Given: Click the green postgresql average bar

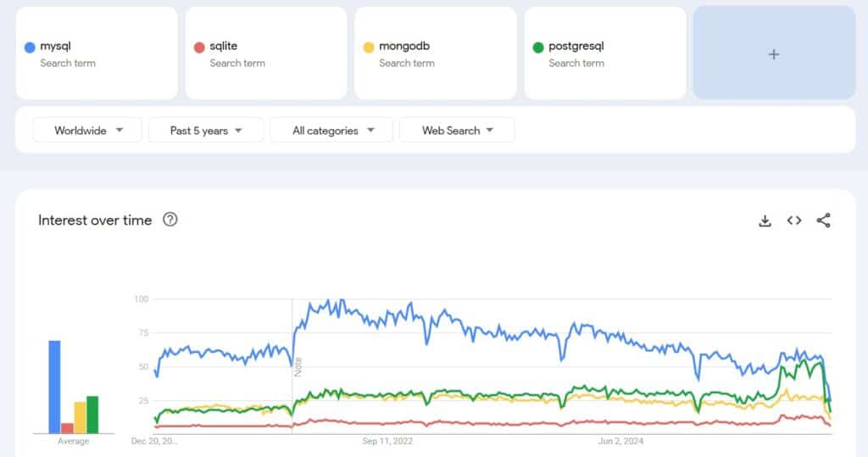Looking at the screenshot, I should [x=92, y=414].
